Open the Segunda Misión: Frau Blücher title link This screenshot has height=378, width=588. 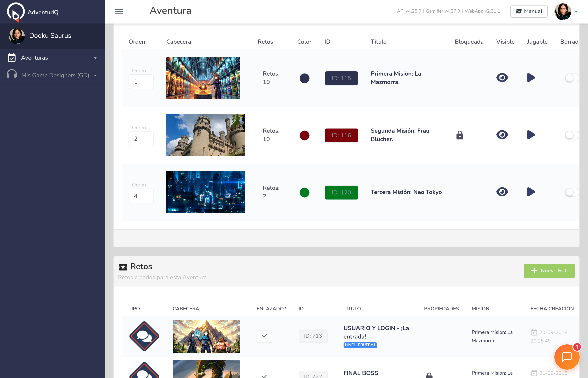[400, 135]
